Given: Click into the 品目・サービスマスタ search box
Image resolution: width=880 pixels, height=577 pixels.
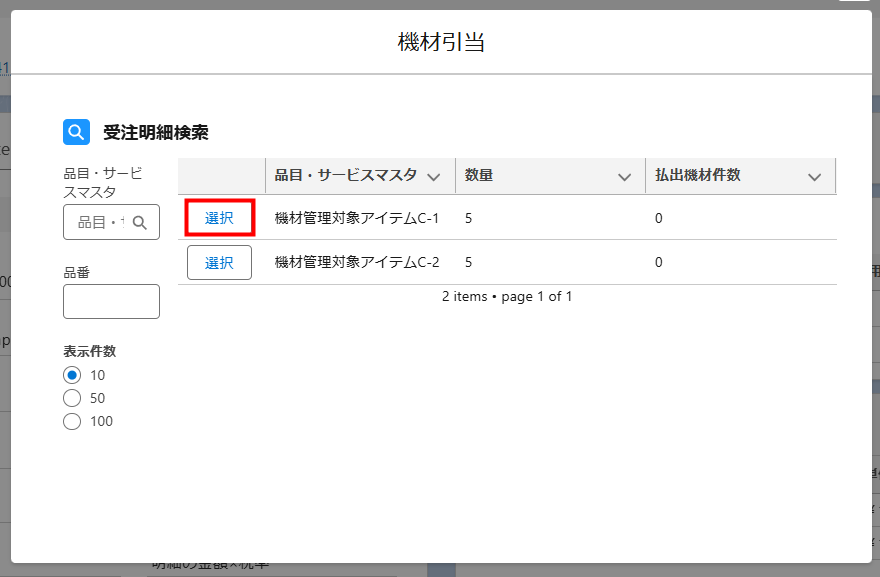Looking at the screenshot, I should click(100, 222).
